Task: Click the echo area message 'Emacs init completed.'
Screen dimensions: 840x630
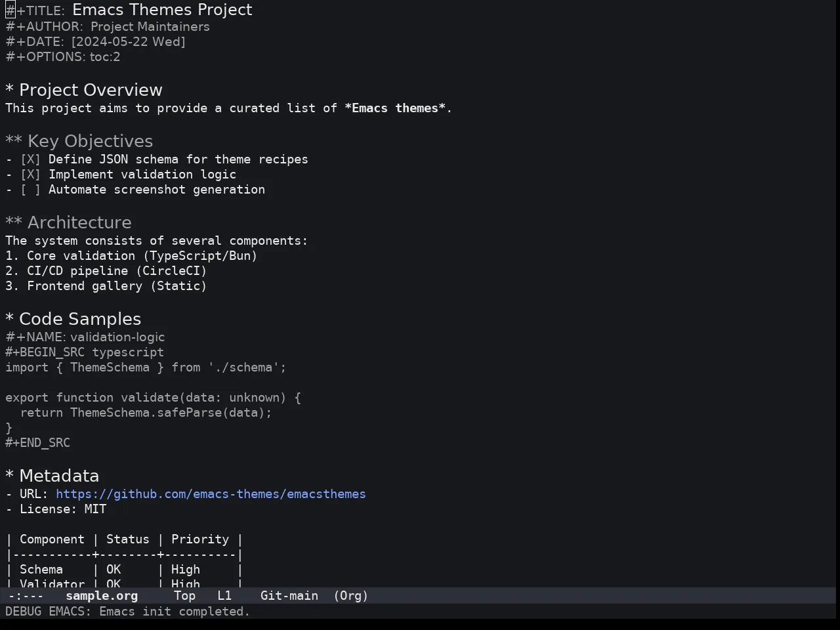Action: [x=175, y=612]
